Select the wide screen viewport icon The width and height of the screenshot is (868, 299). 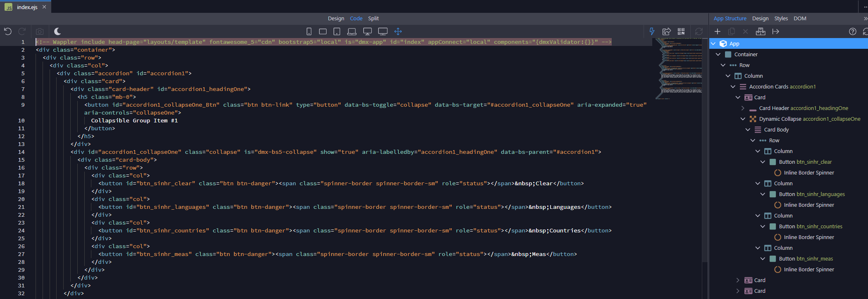[383, 31]
